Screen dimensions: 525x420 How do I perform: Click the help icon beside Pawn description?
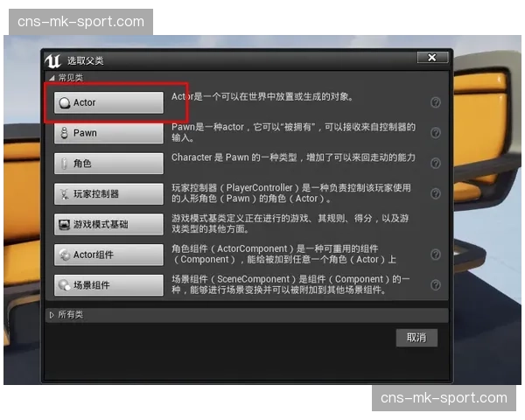click(x=436, y=133)
